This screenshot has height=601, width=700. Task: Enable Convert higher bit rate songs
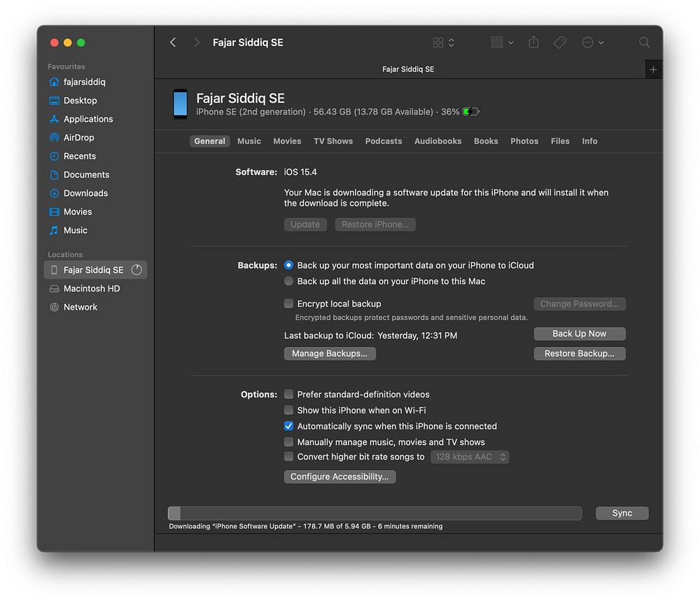(289, 457)
